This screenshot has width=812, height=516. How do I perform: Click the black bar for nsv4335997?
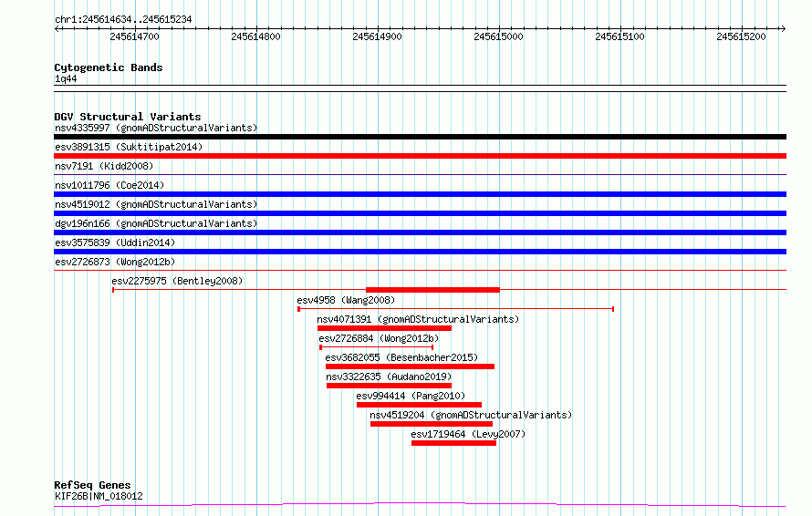coord(420,137)
